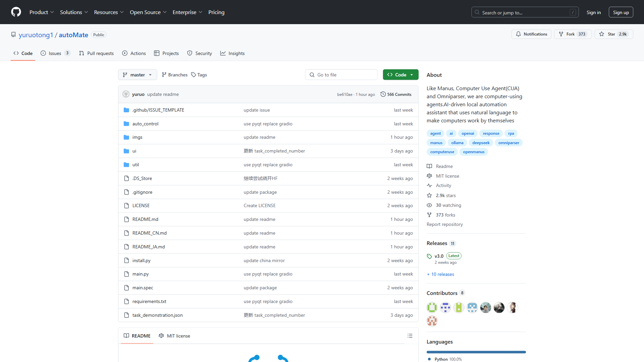Click the deepseek topic tag
The image size is (644, 362).
tap(481, 143)
